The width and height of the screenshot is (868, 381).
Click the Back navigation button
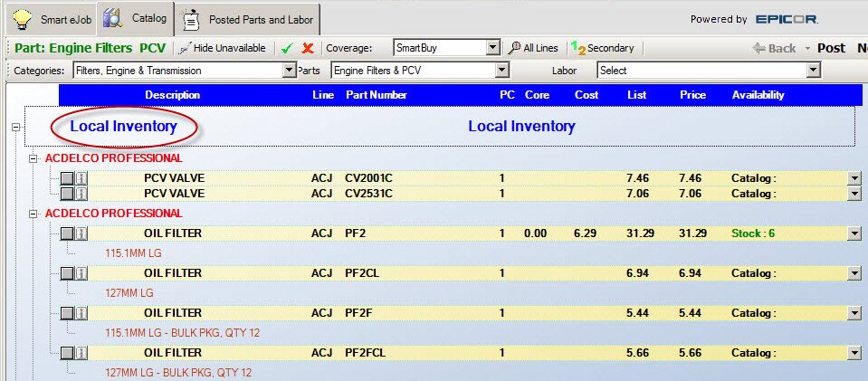click(x=774, y=48)
